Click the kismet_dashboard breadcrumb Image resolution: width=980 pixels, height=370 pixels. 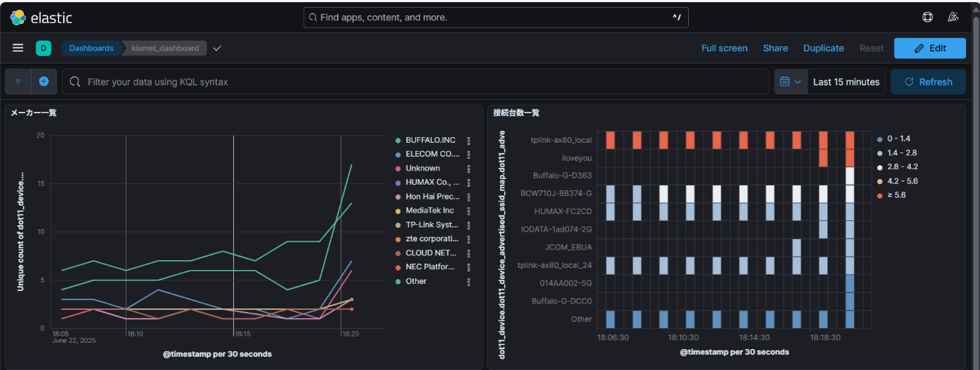pyautogui.click(x=165, y=48)
